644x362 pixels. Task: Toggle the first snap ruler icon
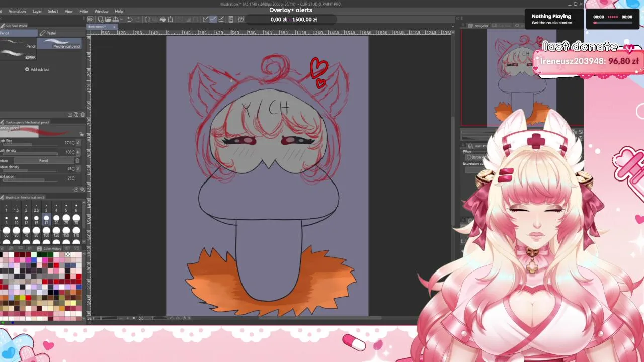pyautogui.click(x=205, y=19)
